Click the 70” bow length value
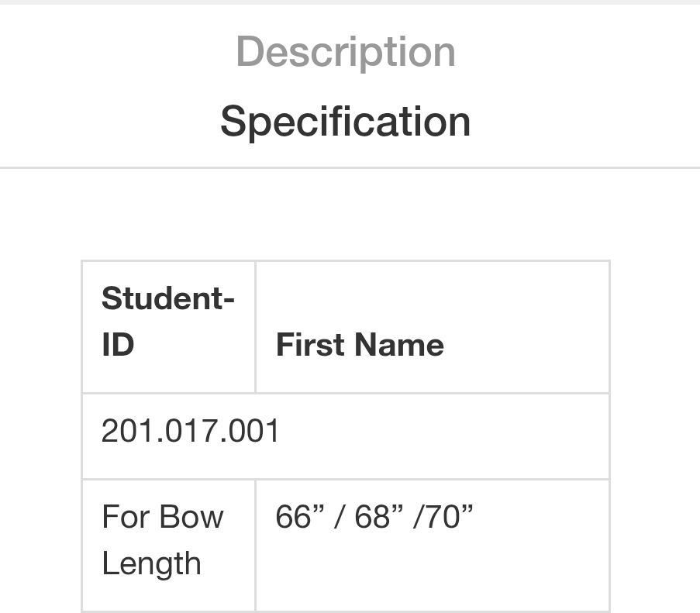The image size is (700, 613). 447,517
